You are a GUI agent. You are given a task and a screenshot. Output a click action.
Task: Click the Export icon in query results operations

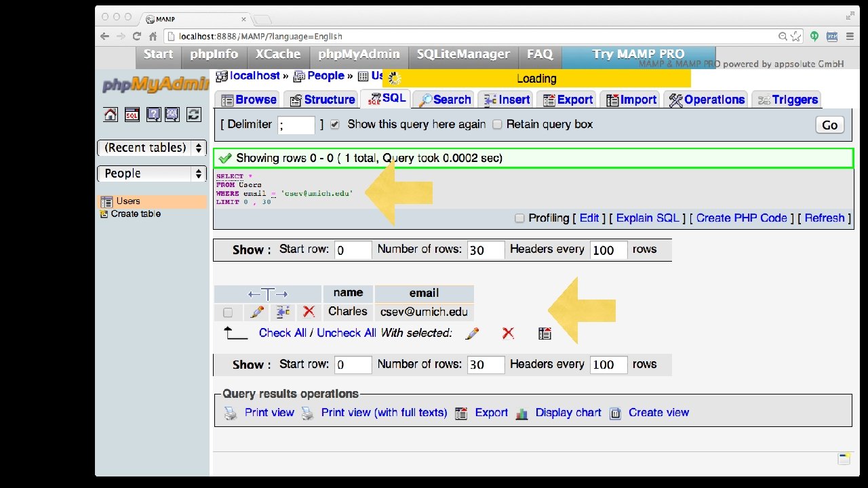pos(462,413)
